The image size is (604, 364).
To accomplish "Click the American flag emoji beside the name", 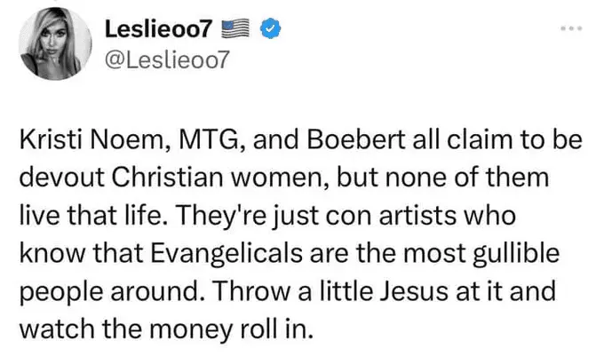I will [x=236, y=30].
